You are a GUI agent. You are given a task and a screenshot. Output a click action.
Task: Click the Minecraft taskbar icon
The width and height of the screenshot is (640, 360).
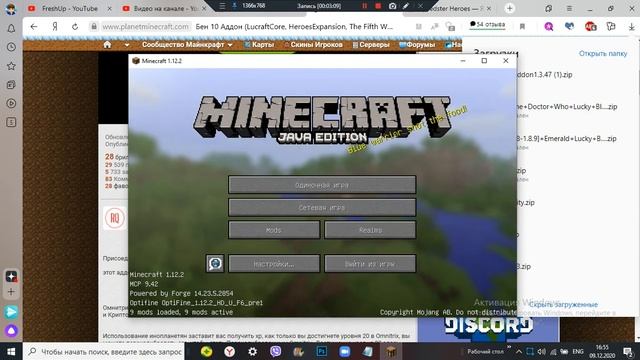391,351
